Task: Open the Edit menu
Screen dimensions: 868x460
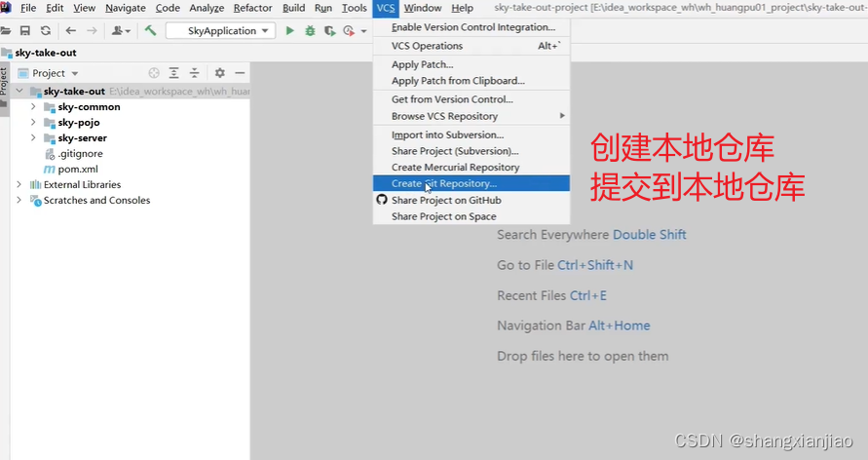Action: click(x=55, y=8)
